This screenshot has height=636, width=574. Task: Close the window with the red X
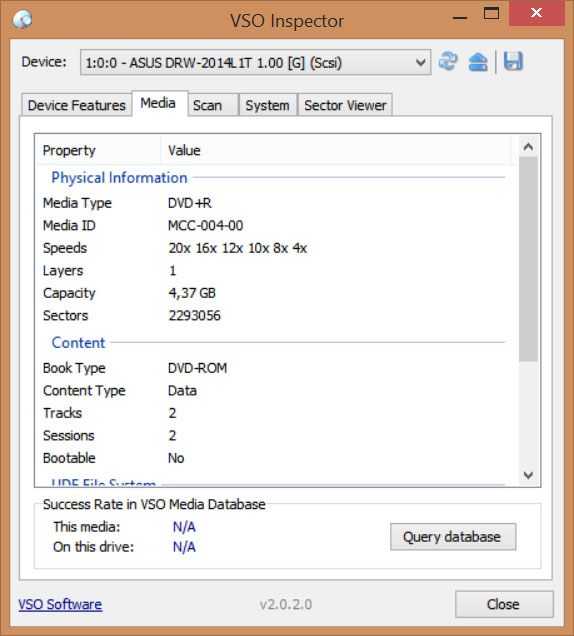536,13
